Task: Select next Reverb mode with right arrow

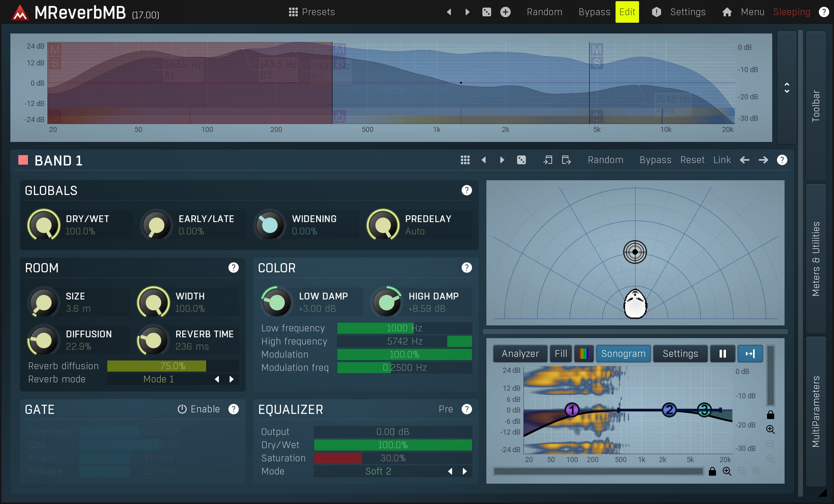Action: (x=232, y=379)
